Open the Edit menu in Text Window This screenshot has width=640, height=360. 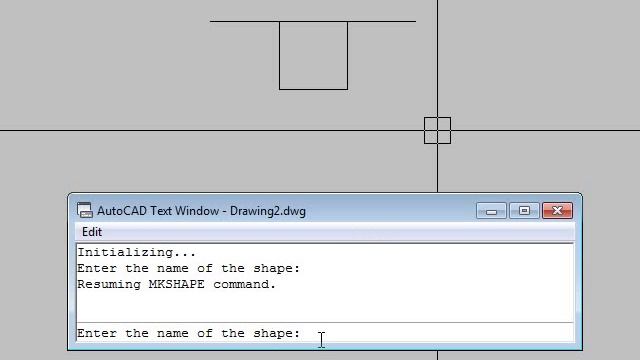pyautogui.click(x=92, y=232)
